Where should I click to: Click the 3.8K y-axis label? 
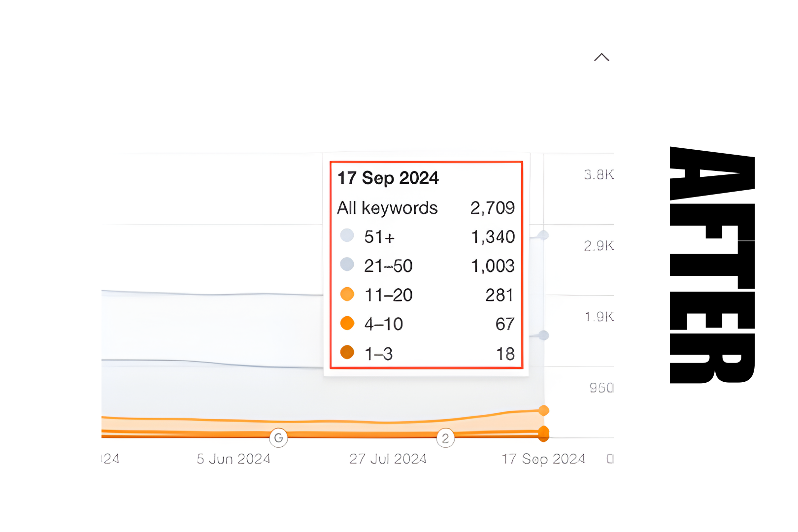click(599, 175)
